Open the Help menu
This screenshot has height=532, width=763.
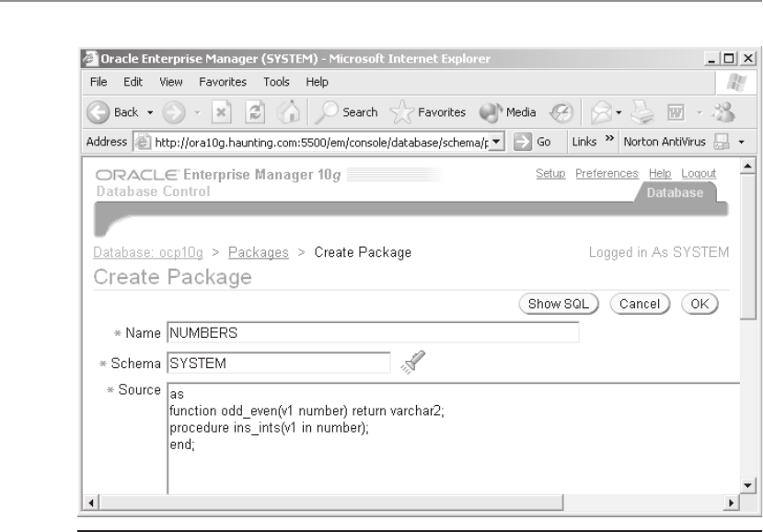click(317, 82)
